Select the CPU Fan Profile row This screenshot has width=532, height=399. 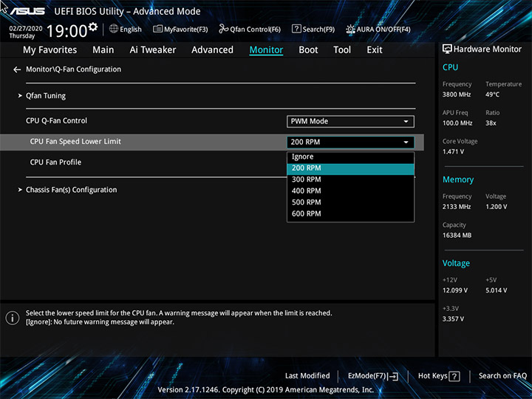pyautogui.click(x=55, y=163)
